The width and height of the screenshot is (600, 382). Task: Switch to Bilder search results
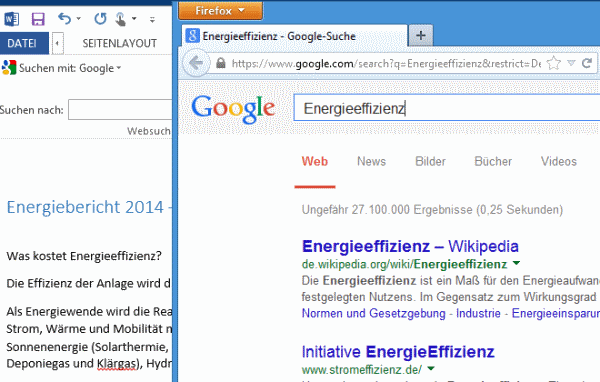(x=430, y=161)
